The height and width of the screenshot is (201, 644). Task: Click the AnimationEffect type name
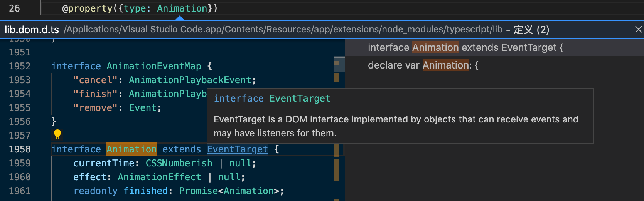pyautogui.click(x=159, y=177)
